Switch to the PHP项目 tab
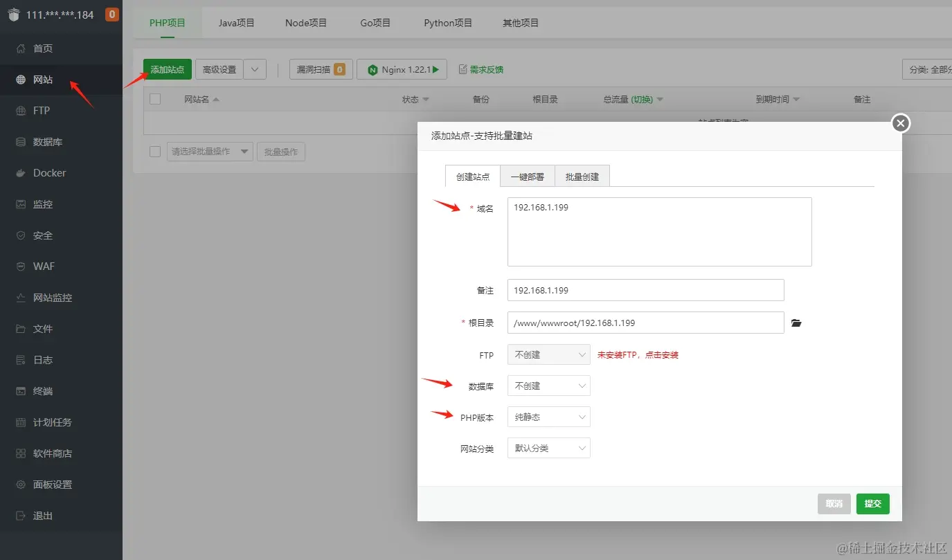The image size is (952, 560). (168, 23)
